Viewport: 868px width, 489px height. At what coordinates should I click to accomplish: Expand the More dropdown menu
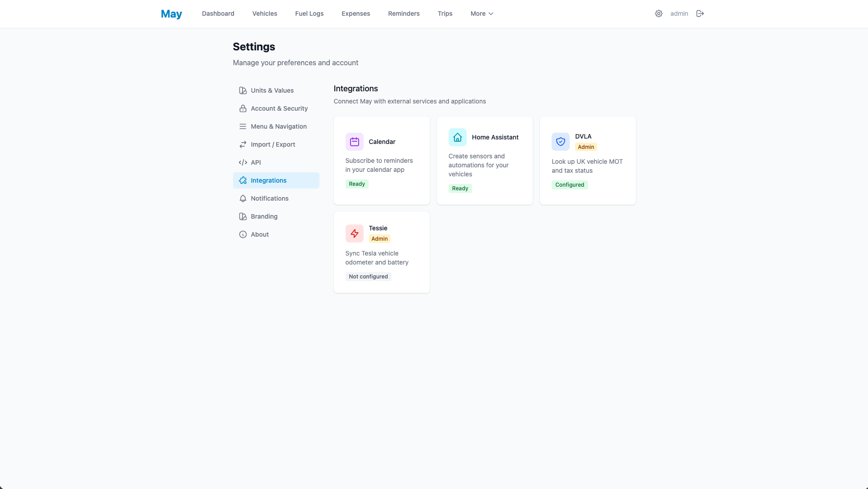pos(481,13)
